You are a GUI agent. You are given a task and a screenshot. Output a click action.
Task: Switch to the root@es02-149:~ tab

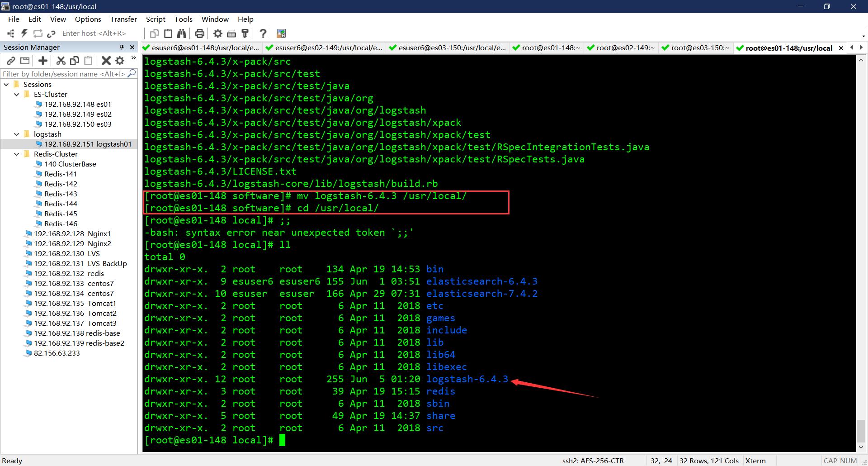(621, 48)
